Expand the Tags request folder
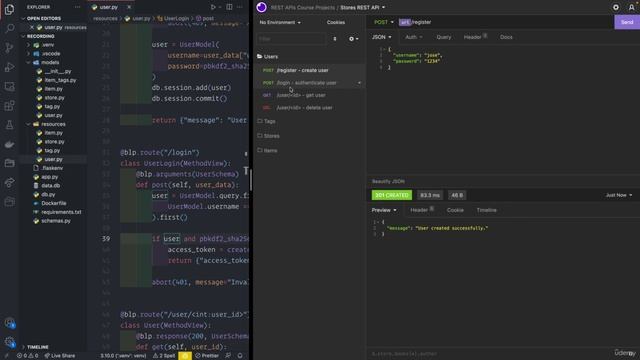Viewport: 640px width, 360px height. pyautogui.click(x=267, y=121)
